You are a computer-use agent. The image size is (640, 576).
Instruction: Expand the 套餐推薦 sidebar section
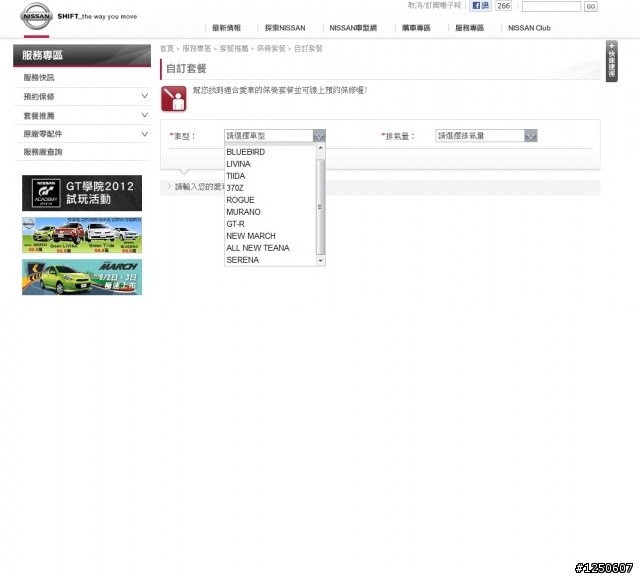(x=82, y=116)
